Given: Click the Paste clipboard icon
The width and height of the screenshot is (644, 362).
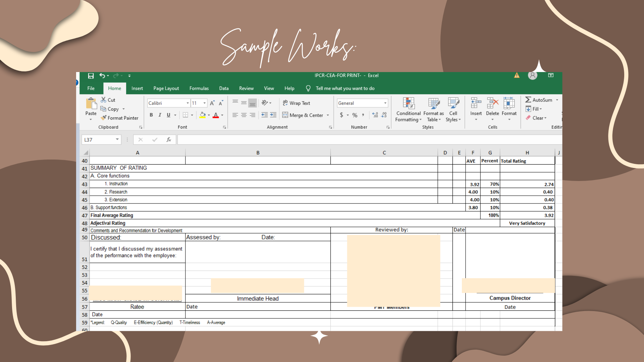Looking at the screenshot, I should click(91, 104).
